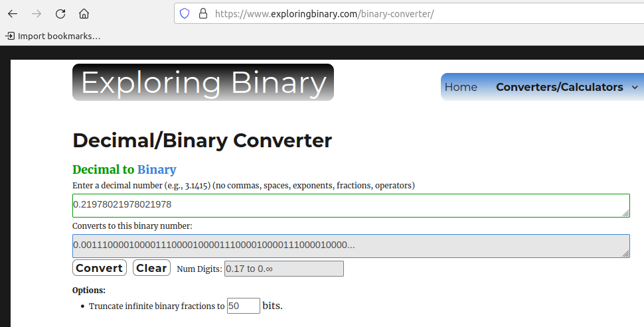Click the decimal number input field
Screen dimensions: 644x327
[x=351, y=206]
